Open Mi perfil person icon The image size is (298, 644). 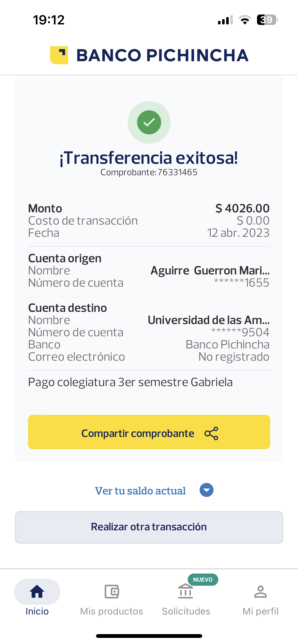coord(260,591)
